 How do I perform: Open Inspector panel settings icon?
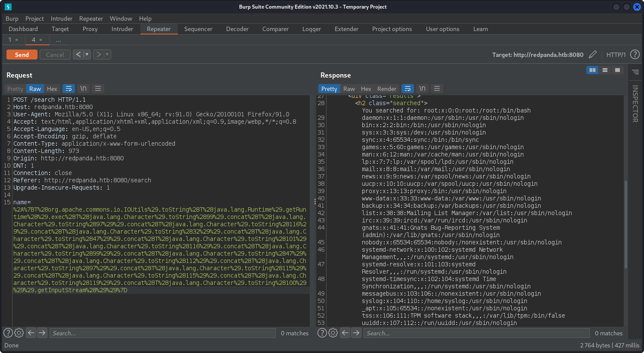[x=635, y=72]
